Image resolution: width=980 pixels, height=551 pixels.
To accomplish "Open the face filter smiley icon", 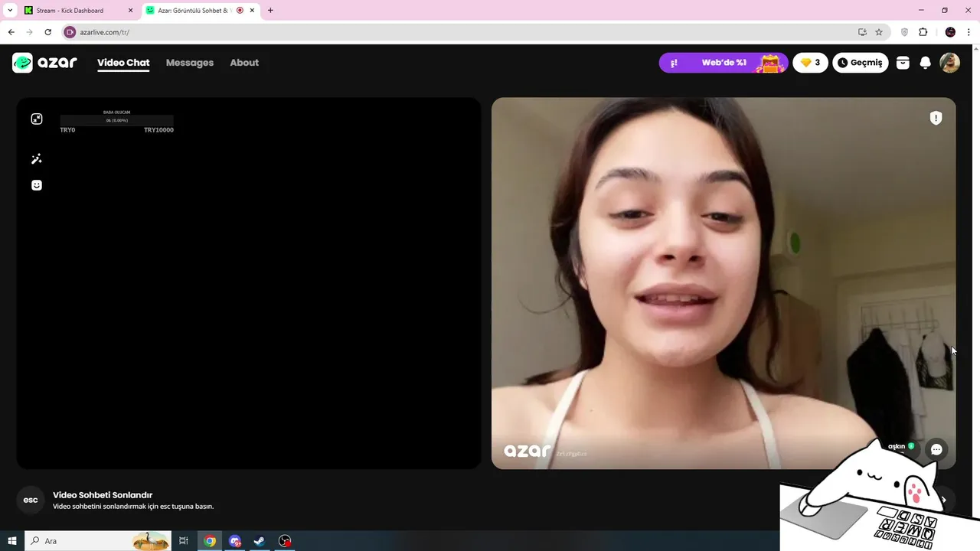I will pyautogui.click(x=37, y=185).
